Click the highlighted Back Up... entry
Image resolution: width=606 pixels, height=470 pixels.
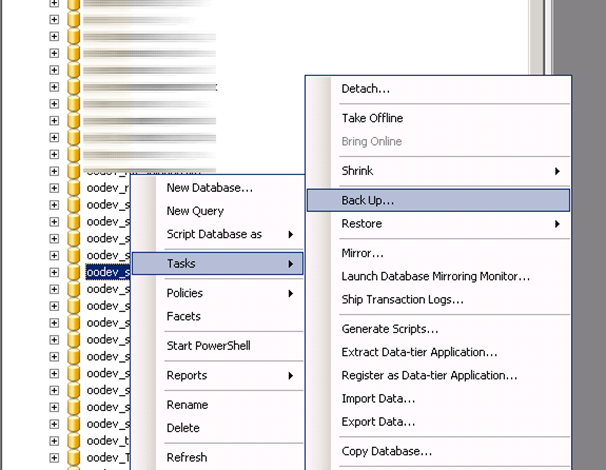coord(438,200)
